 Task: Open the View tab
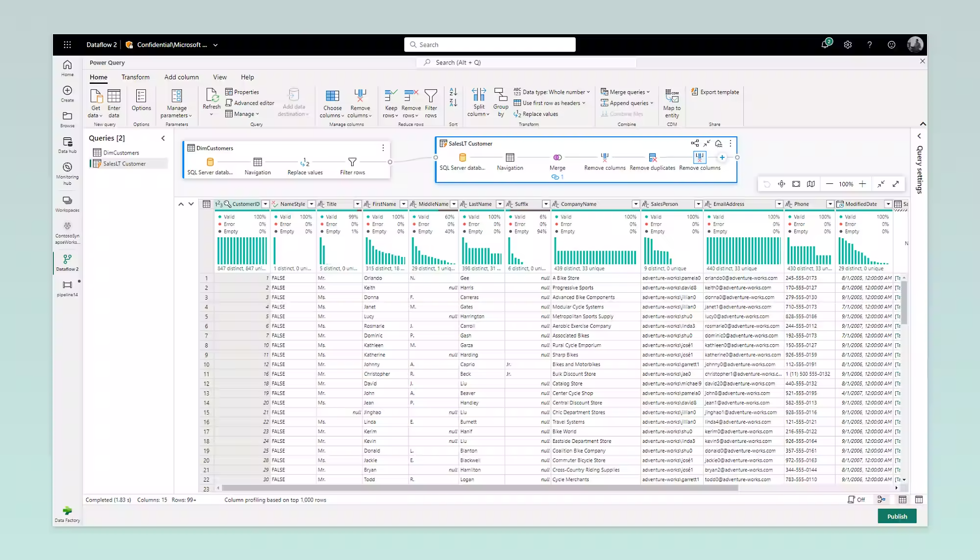coord(220,77)
